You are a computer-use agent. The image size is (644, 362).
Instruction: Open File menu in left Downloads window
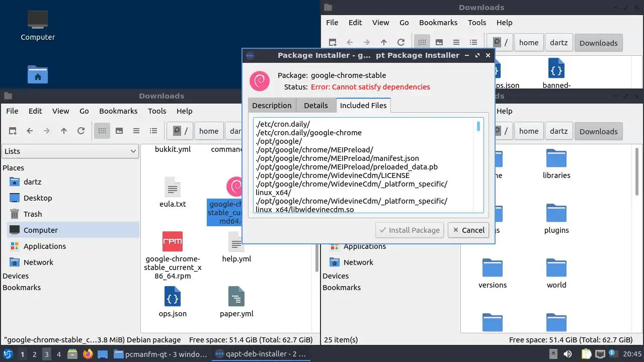click(x=12, y=111)
